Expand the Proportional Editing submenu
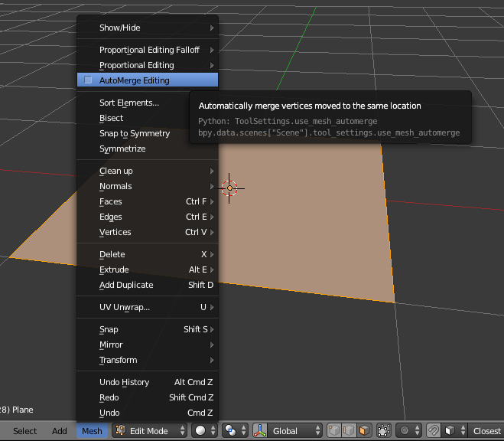Viewport: 504px width, 441px height. (148, 65)
